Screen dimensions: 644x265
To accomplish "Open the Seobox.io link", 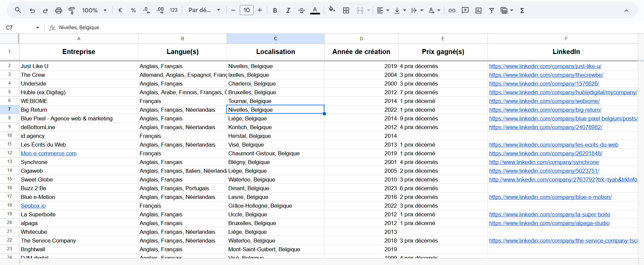I will (33, 206).
